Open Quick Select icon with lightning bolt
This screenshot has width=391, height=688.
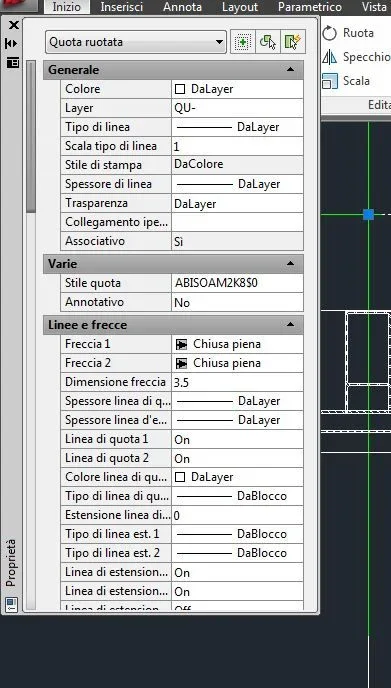(293, 42)
